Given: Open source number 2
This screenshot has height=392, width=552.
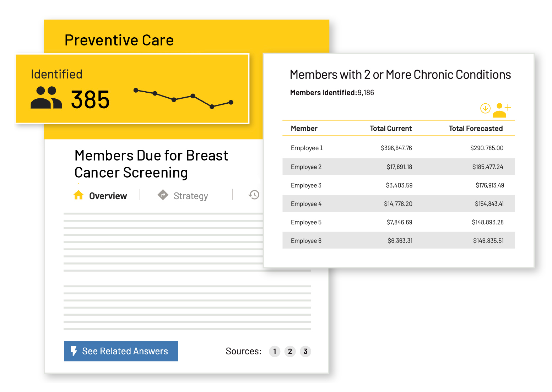Looking at the screenshot, I should click(290, 351).
